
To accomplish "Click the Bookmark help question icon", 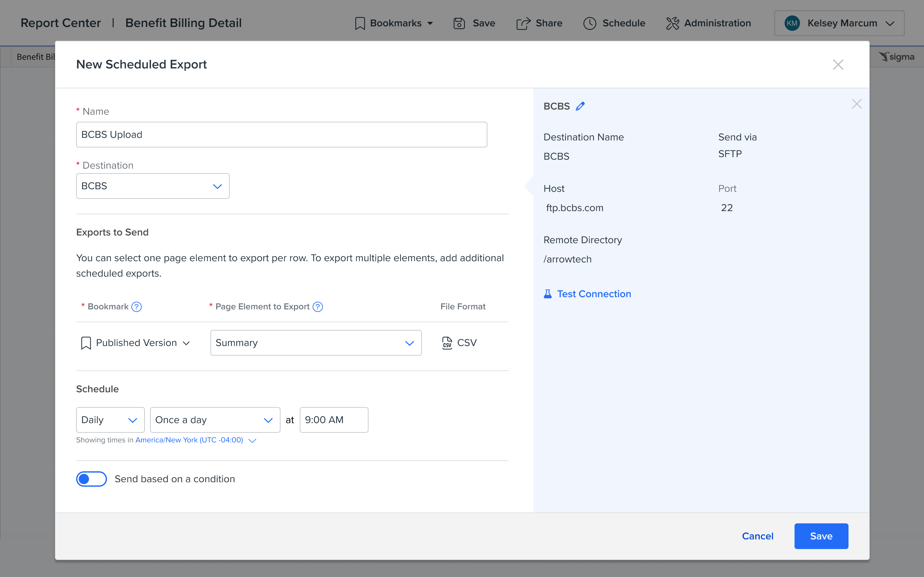I will point(137,306).
